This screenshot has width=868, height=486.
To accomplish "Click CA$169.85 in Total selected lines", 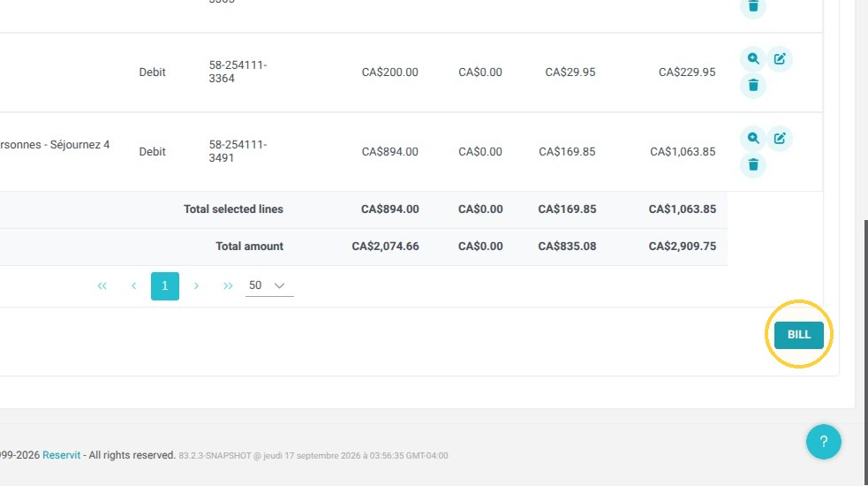I will point(567,209).
